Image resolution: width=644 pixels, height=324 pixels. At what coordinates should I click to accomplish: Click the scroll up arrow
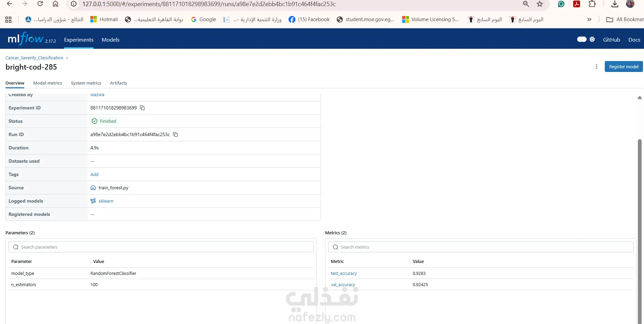[x=640, y=98]
